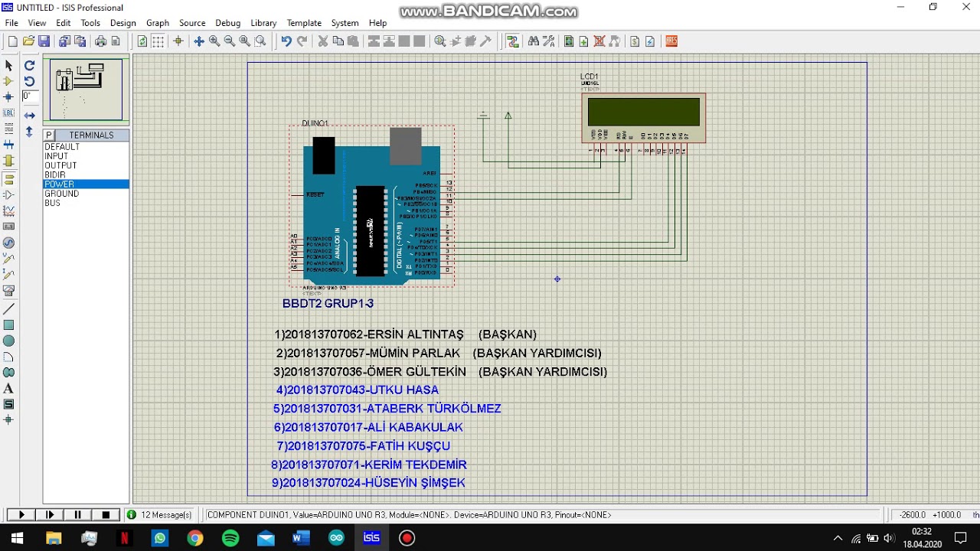Click the overview window thumbnail
This screenshot has width=980, height=551.
click(86, 90)
